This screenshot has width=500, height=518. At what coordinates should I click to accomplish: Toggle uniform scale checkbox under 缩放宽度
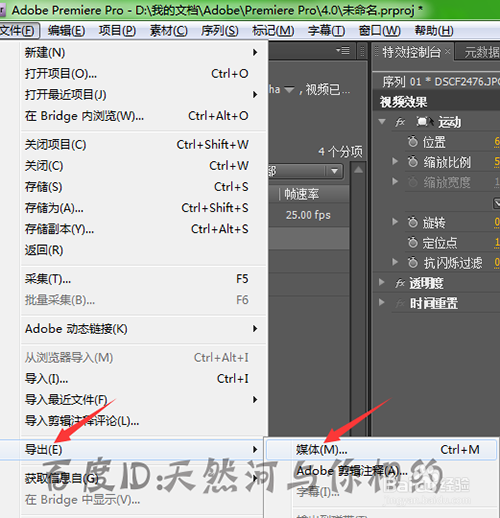tap(497, 203)
